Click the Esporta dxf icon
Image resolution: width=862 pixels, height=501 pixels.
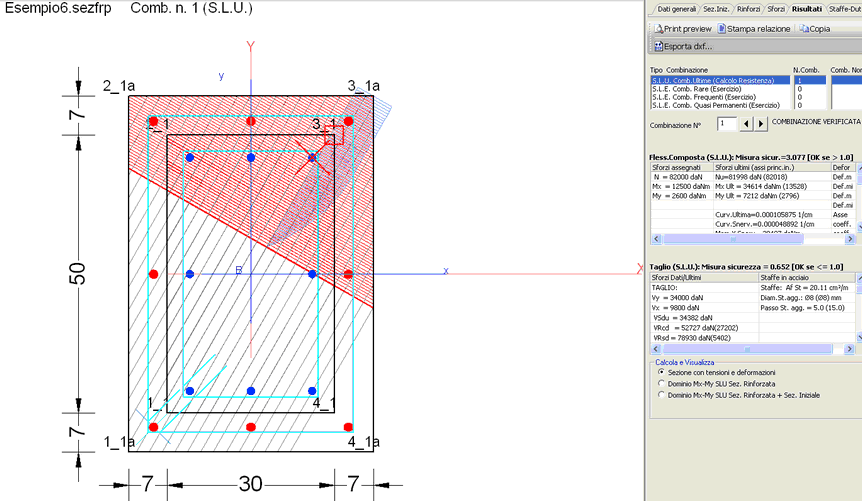(658, 46)
